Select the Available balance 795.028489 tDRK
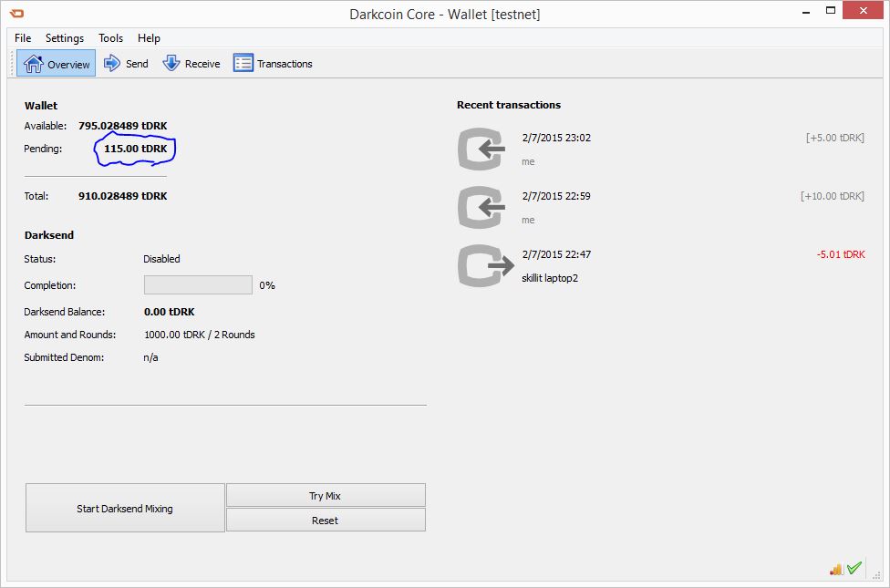Viewport: 890px width, 588px height. (122, 126)
